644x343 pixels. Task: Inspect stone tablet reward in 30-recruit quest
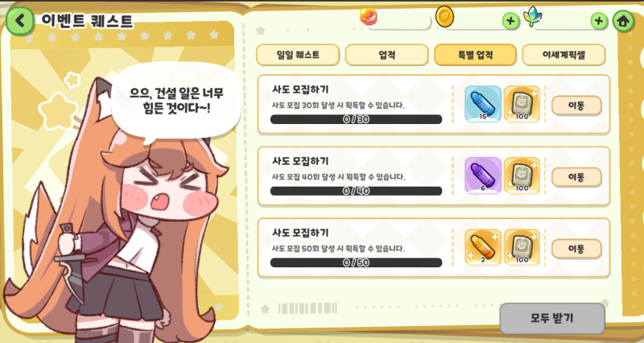tap(522, 104)
